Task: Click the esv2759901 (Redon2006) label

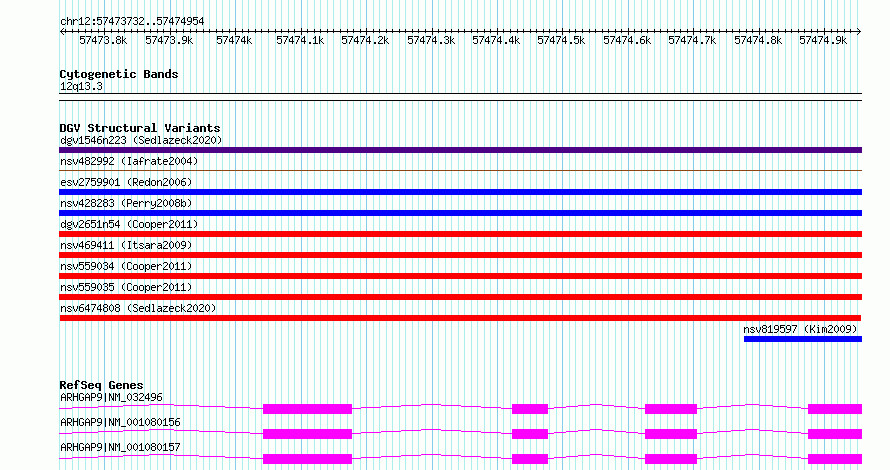Action: click(126, 183)
